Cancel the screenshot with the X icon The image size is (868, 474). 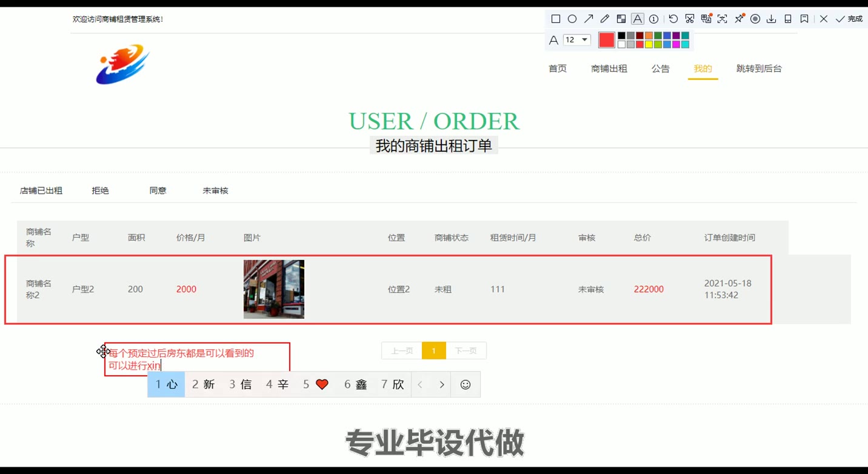[824, 19]
